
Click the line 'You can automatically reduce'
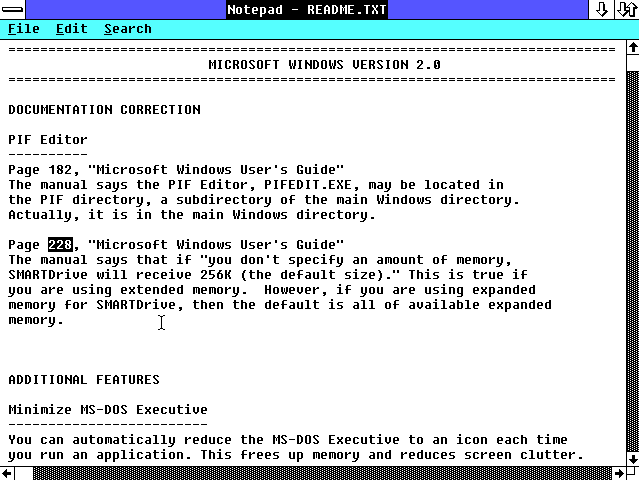[x=288, y=440]
